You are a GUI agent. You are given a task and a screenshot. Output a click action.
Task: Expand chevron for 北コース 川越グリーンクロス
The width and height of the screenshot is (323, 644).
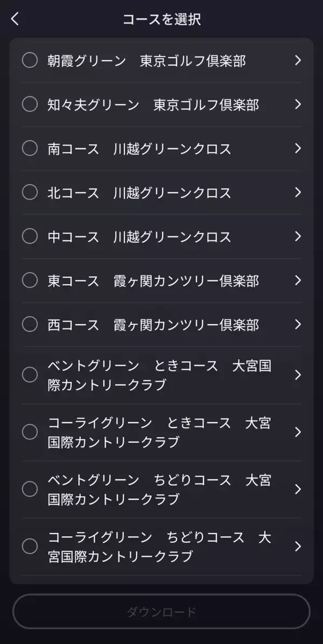[298, 192]
